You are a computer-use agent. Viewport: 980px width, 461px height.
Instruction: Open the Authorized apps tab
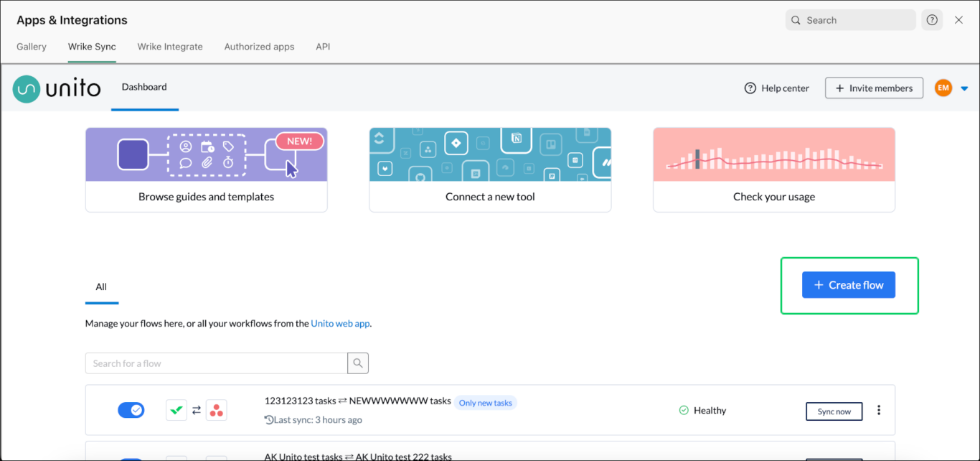click(259, 46)
